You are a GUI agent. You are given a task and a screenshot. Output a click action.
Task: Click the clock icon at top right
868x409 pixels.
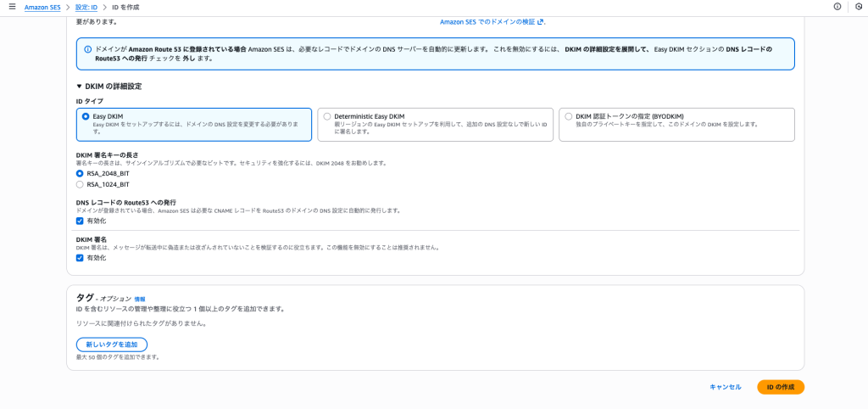[858, 7]
